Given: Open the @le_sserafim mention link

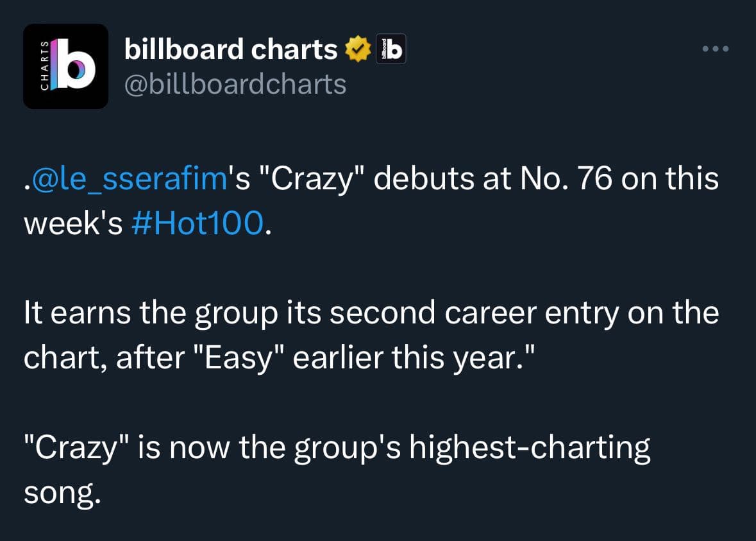Looking at the screenshot, I should pyautogui.click(x=130, y=178).
